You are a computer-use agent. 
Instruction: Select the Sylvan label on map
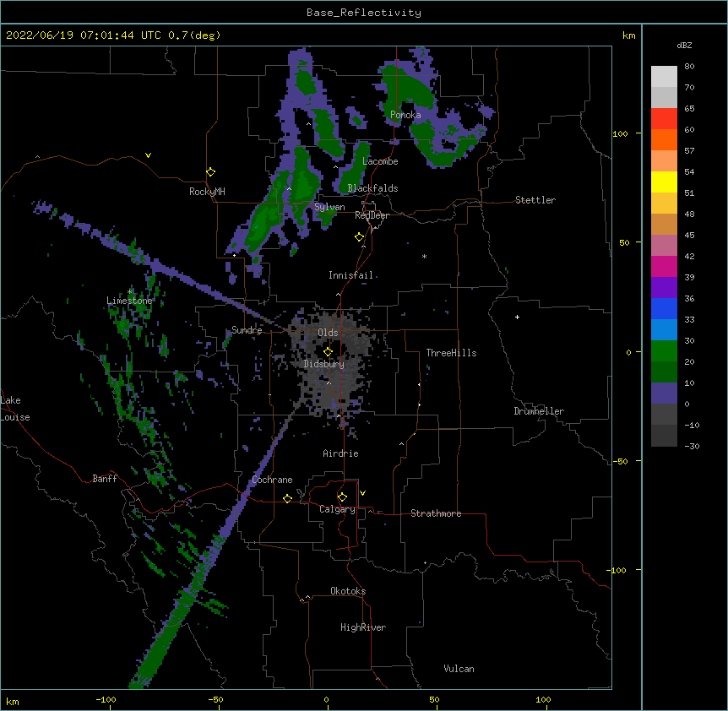(329, 207)
